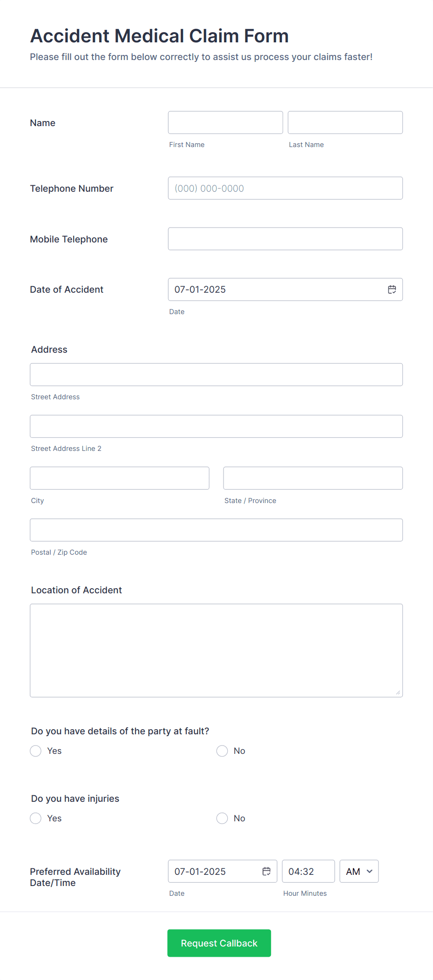Select the Telephone Number field
Screen dimensions: 433x980
285,188
